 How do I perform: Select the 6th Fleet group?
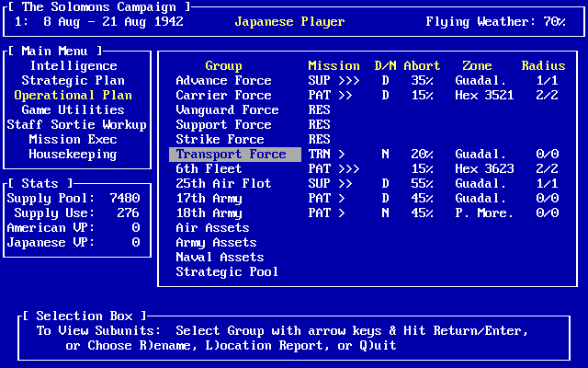click(x=209, y=168)
